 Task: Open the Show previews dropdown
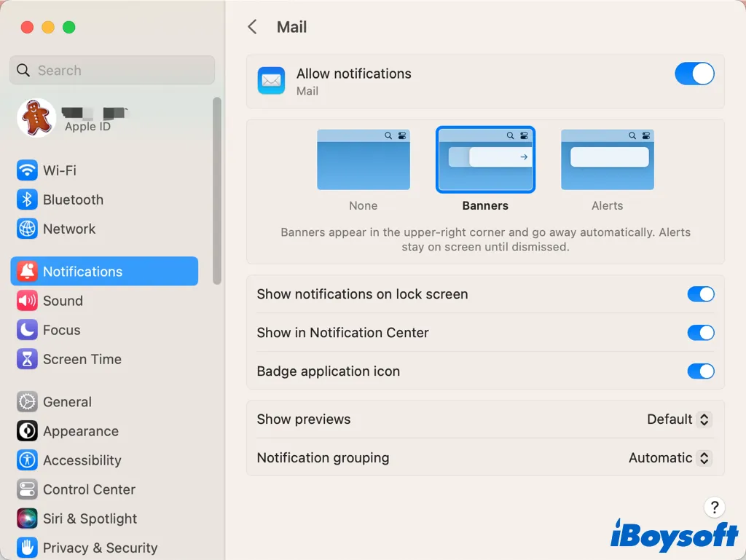pyautogui.click(x=679, y=419)
